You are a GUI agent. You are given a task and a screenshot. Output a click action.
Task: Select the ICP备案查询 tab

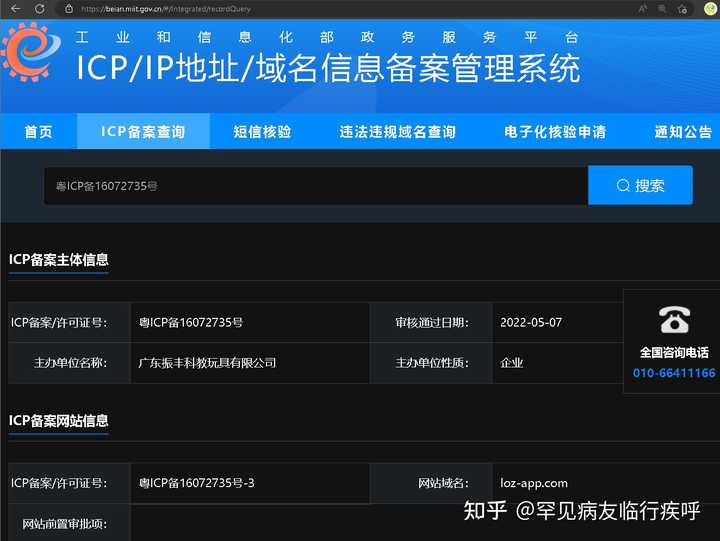tap(143, 132)
